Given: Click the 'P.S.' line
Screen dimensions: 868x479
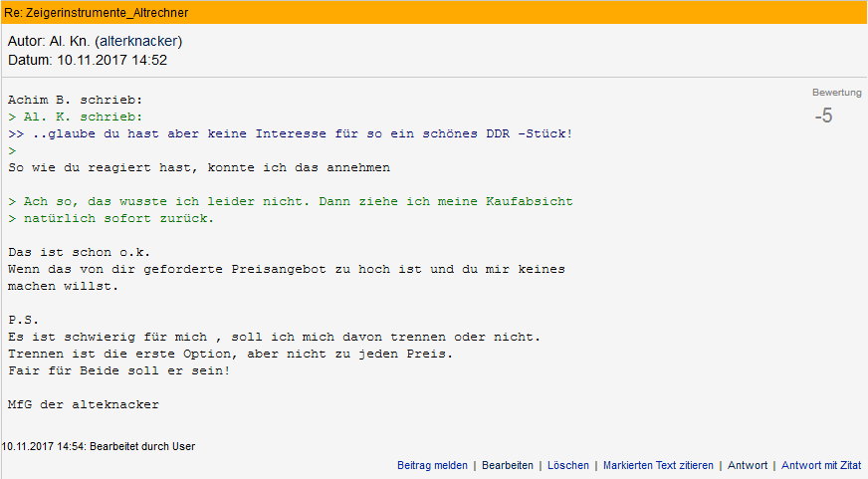Looking at the screenshot, I should [x=23, y=320].
